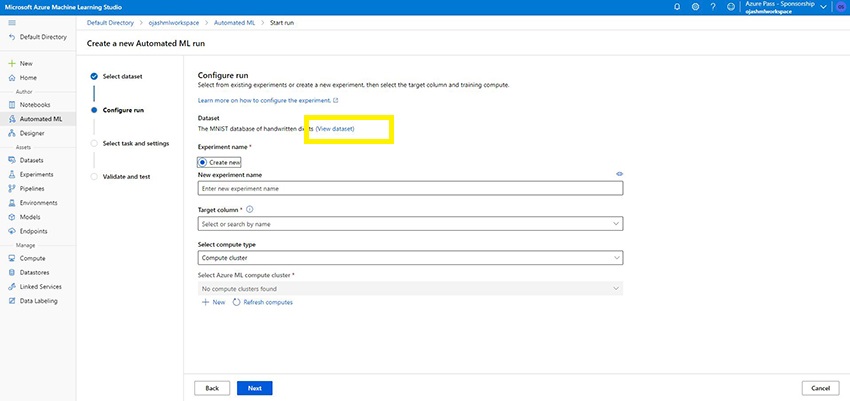The width and height of the screenshot is (850, 401).
Task: Click the feedback smiley icon
Action: [x=730, y=7]
